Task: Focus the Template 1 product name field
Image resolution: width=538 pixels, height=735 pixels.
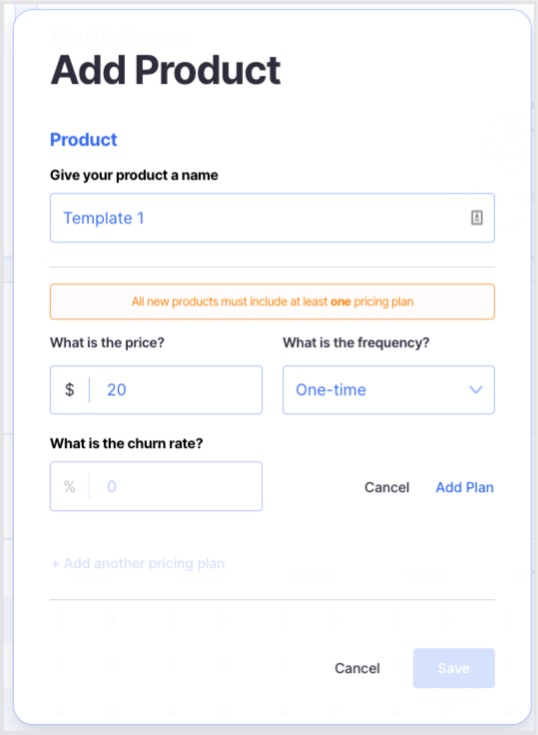Action: [272, 218]
